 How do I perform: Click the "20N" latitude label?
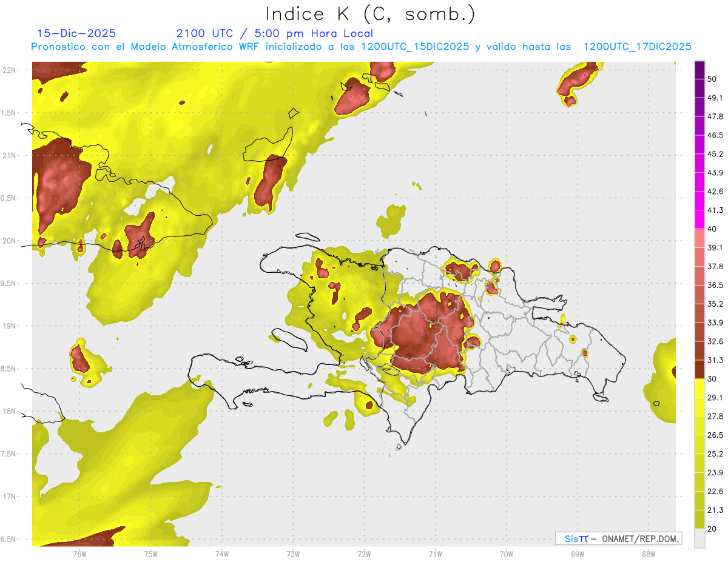[10, 241]
